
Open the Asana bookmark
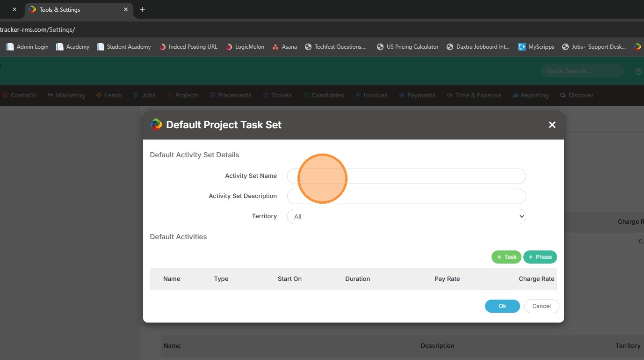pos(284,47)
